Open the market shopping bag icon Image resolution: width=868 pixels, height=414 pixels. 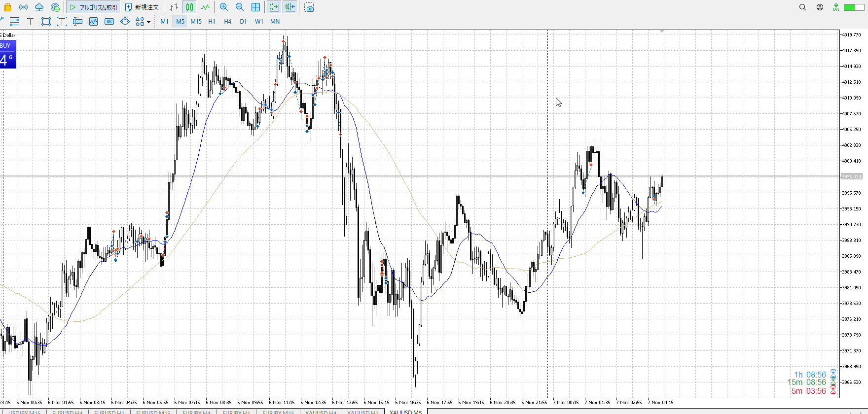[7, 7]
